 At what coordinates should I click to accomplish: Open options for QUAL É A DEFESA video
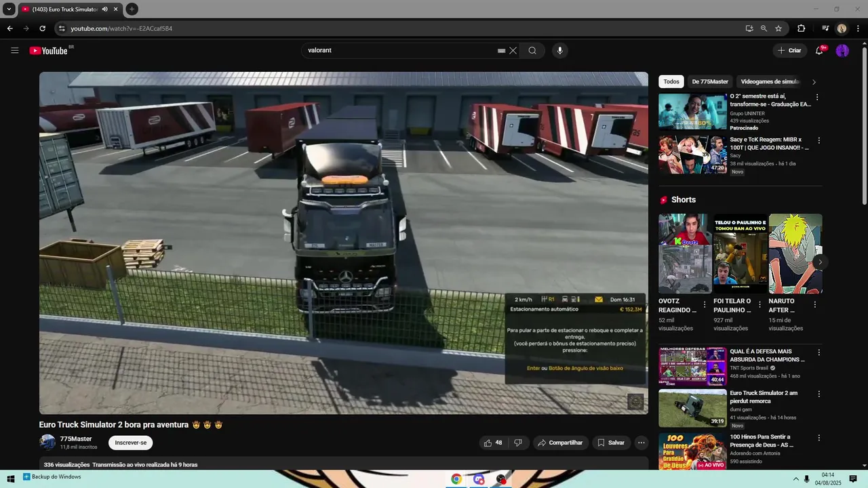(818, 352)
